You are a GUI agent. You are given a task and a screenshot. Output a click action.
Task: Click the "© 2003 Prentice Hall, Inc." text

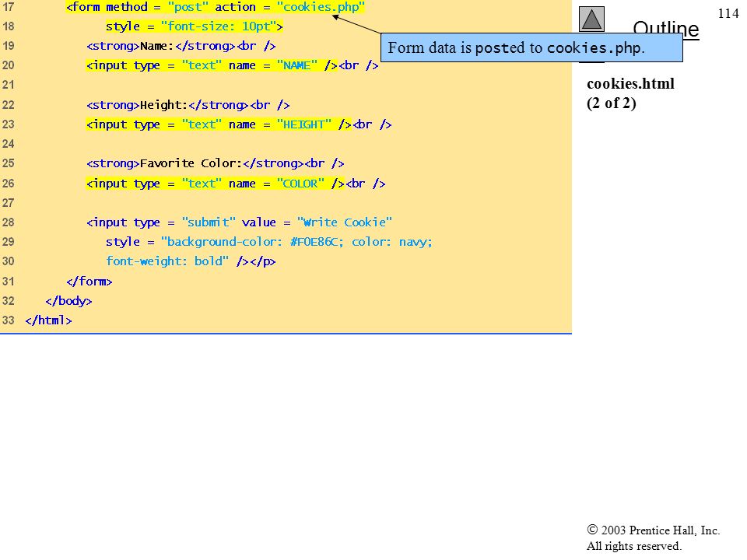(653, 530)
